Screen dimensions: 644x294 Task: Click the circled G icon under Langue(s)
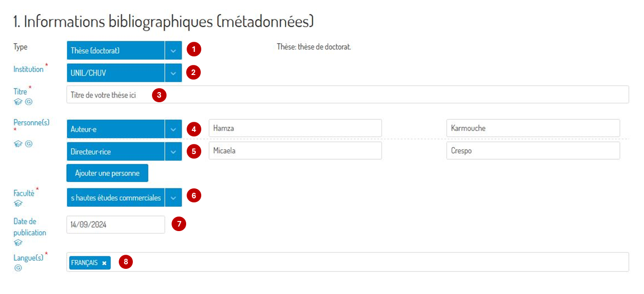[18, 268]
